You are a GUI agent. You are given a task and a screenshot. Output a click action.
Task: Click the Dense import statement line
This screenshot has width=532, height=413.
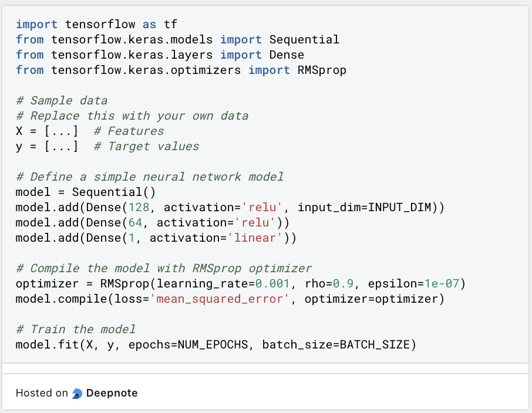(x=159, y=55)
